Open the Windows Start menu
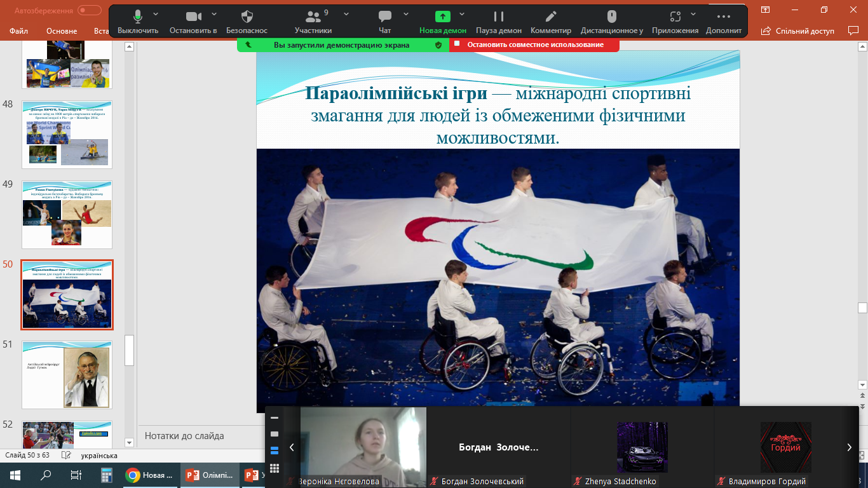 pos(15,475)
